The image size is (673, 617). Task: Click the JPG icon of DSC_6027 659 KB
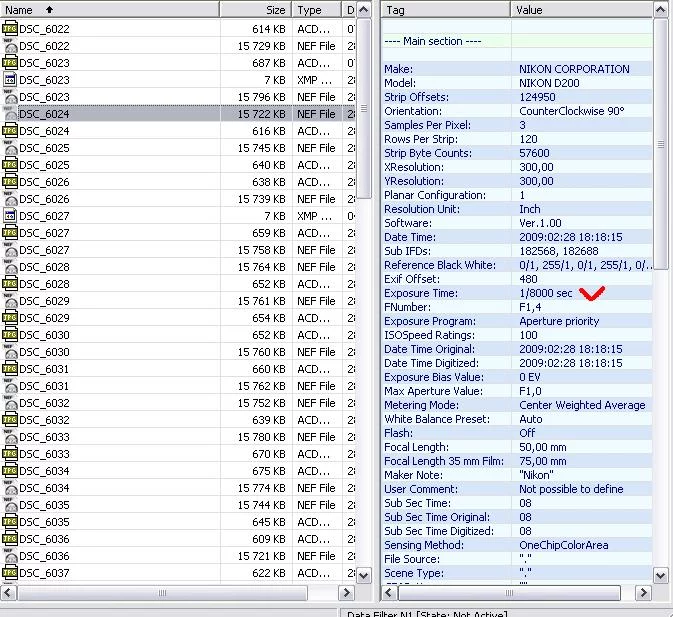(10, 233)
